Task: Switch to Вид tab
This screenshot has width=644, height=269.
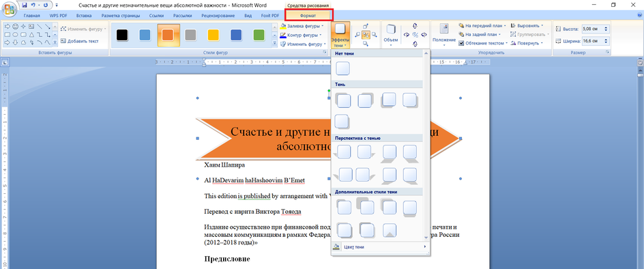Action: (x=248, y=16)
